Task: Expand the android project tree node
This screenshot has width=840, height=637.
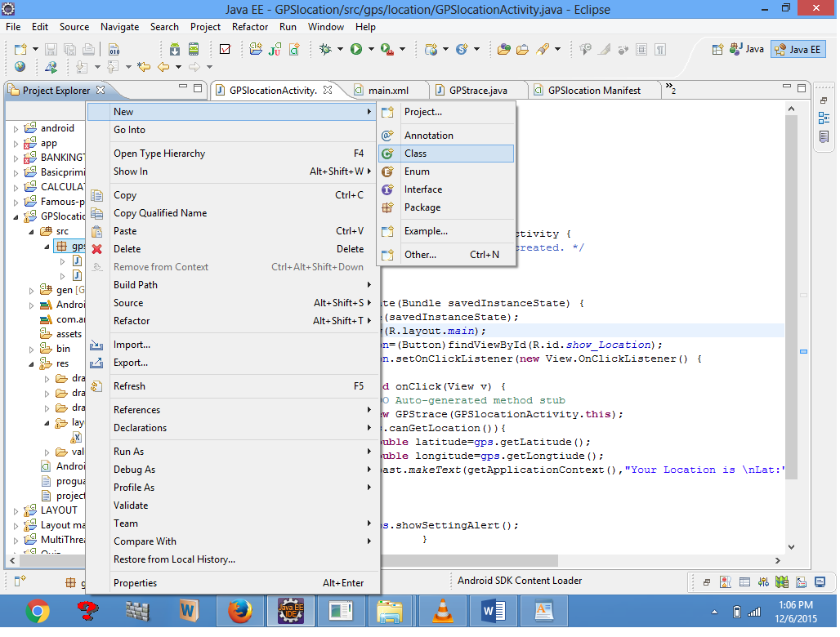Action: click(x=16, y=128)
